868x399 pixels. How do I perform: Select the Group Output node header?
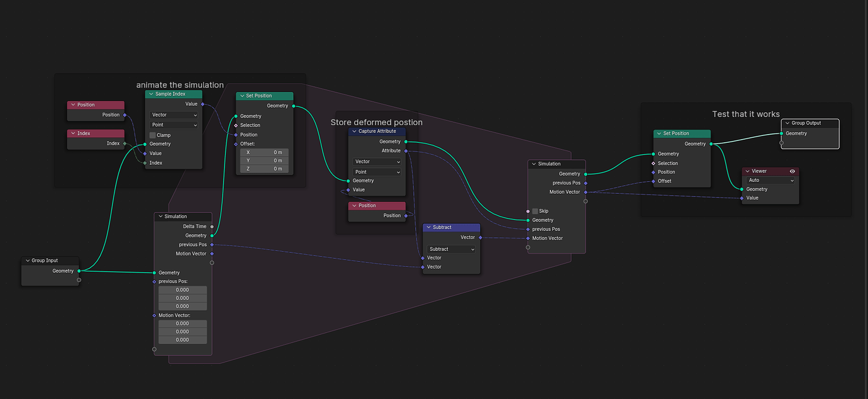[x=810, y=123]
